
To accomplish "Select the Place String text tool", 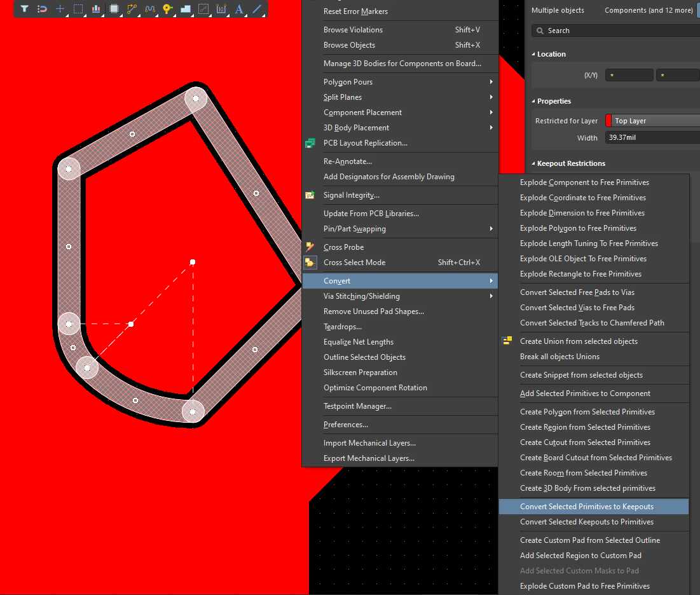I will coord(239,9).
